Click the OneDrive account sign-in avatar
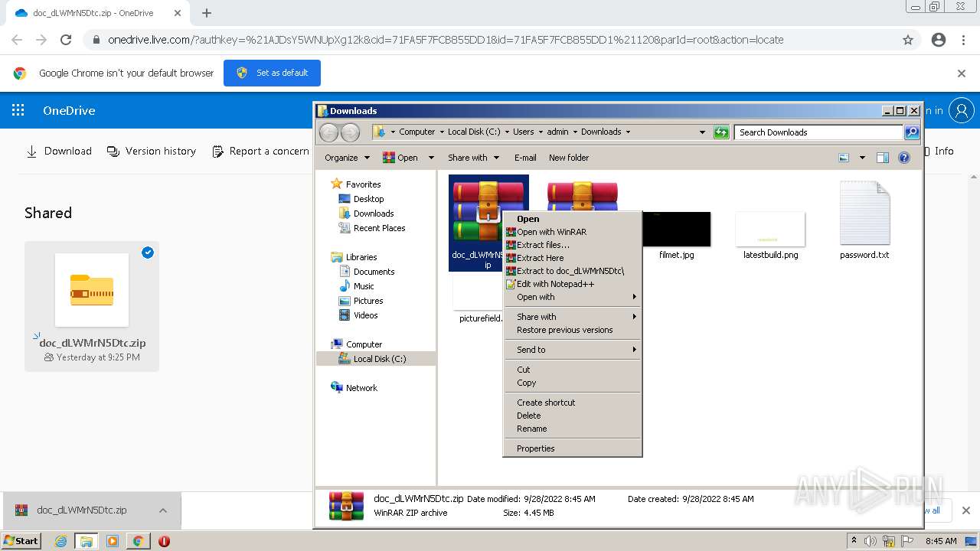This screenshot has height=551, width=980. coord(961,110)
